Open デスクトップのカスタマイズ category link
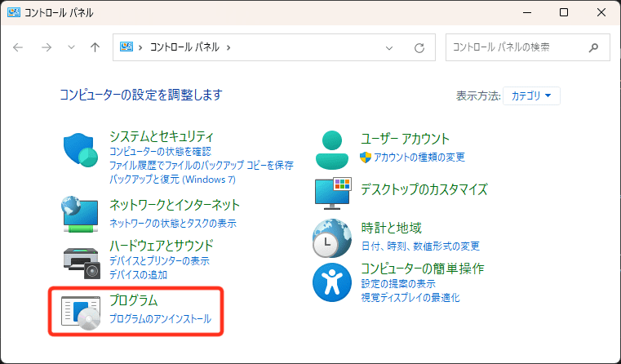Image resolution: width=621 pixels, height=364 pixels. 424,189
